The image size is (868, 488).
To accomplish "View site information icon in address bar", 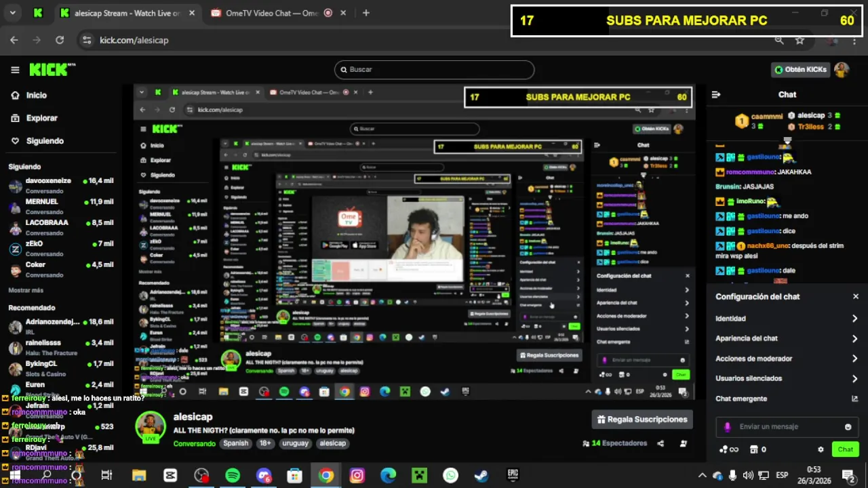I will 86,40.
